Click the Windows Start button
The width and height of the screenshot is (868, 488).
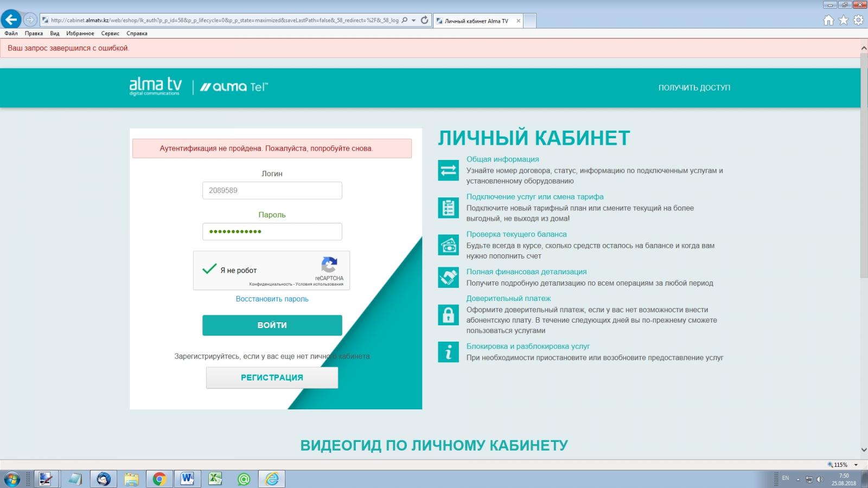(12, 479)
